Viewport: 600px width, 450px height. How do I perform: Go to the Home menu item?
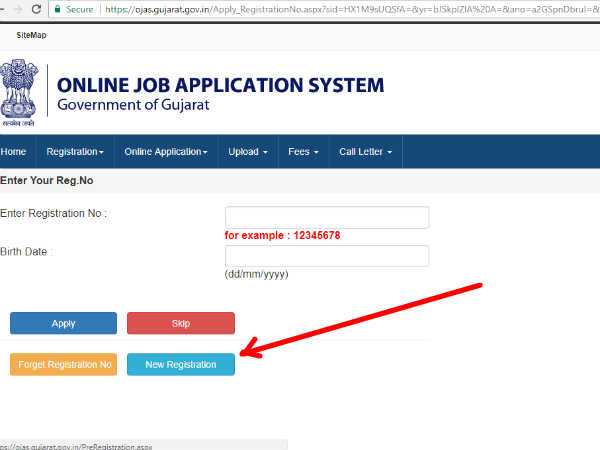13,152
